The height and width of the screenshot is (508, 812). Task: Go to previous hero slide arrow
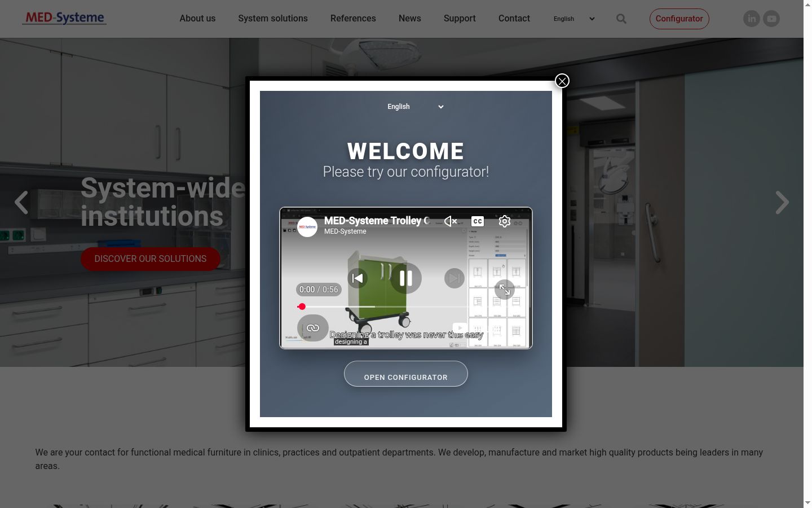[21, 202]
